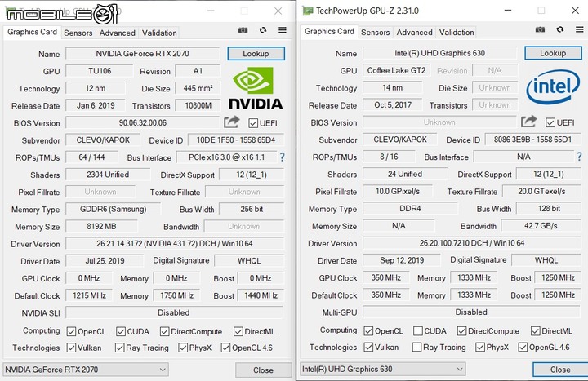Click Close button in NVIDIA window
588x381 pixels.
[x=263, y=370]
